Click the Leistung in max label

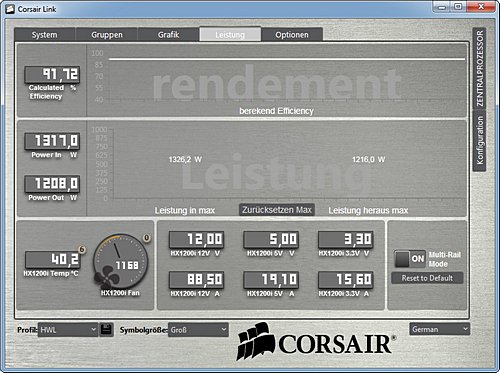[x=185, y=210]
